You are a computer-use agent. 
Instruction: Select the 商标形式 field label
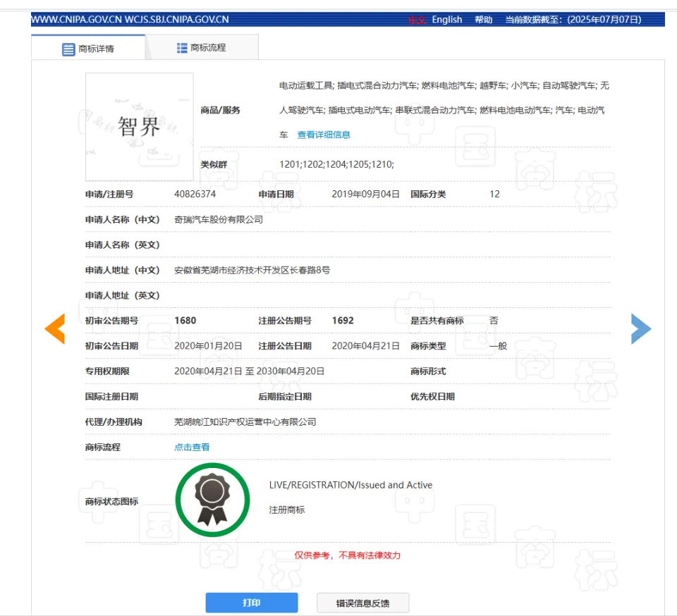[428, 371]
